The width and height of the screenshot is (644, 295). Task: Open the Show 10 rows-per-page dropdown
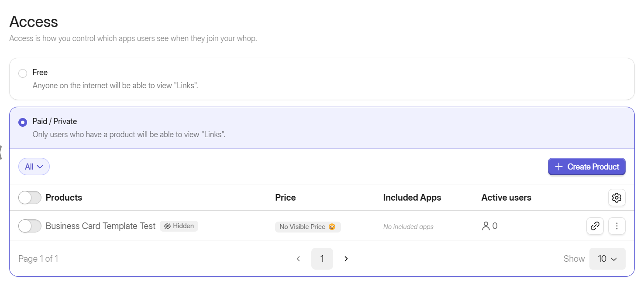tap(607, 259)
